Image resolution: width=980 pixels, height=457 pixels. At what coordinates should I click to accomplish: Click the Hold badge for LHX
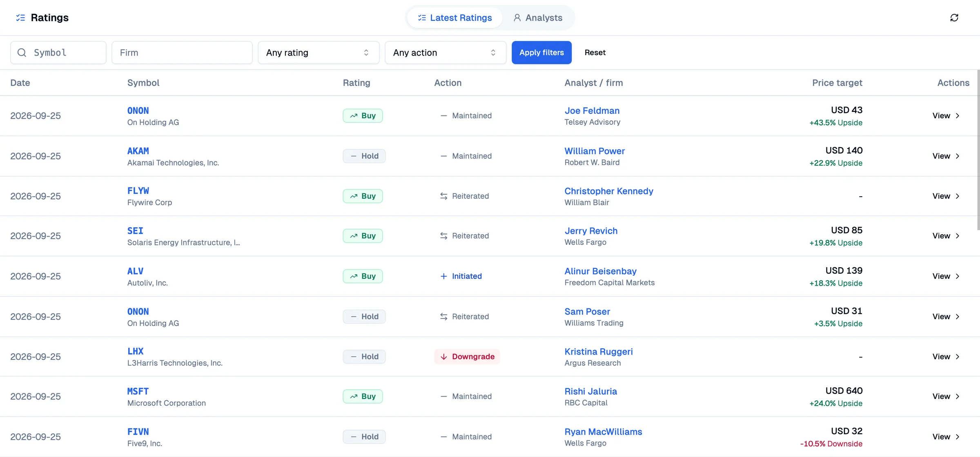[x=364, y=357]
